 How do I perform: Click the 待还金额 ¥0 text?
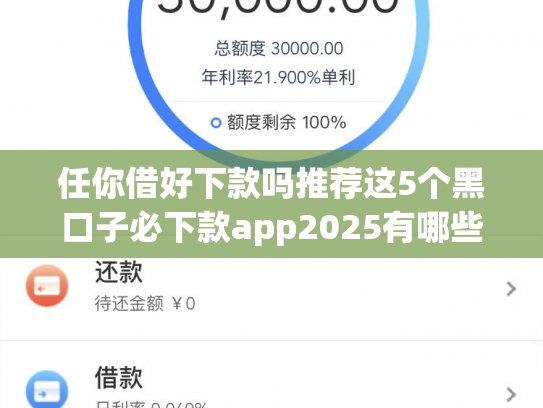pos(145,304)
